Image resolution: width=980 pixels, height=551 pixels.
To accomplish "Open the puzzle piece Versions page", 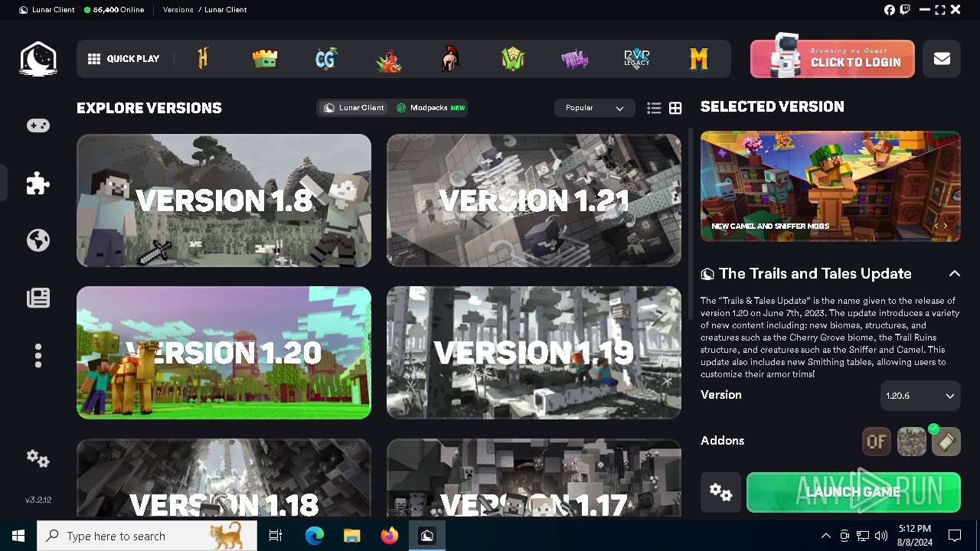I will (38, 183).
